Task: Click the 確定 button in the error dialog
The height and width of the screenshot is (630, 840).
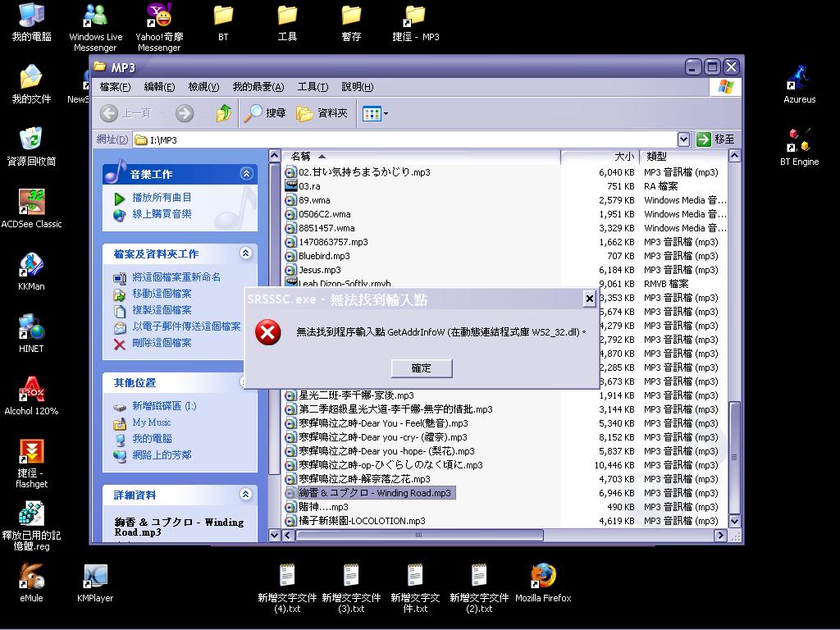Action: (422, 368)
